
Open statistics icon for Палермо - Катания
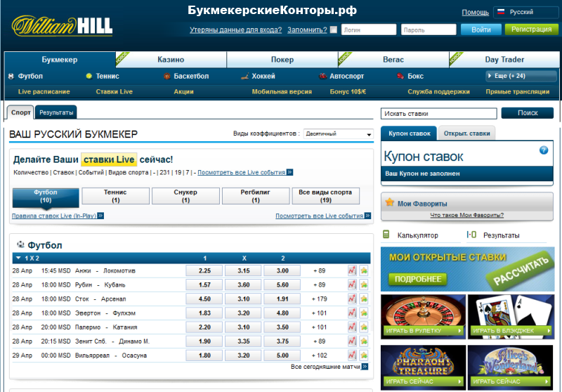[352, 327]
